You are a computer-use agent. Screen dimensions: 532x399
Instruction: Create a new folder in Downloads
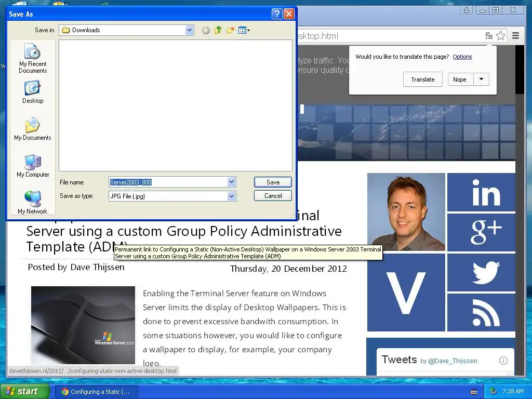(x=230, y=30)
